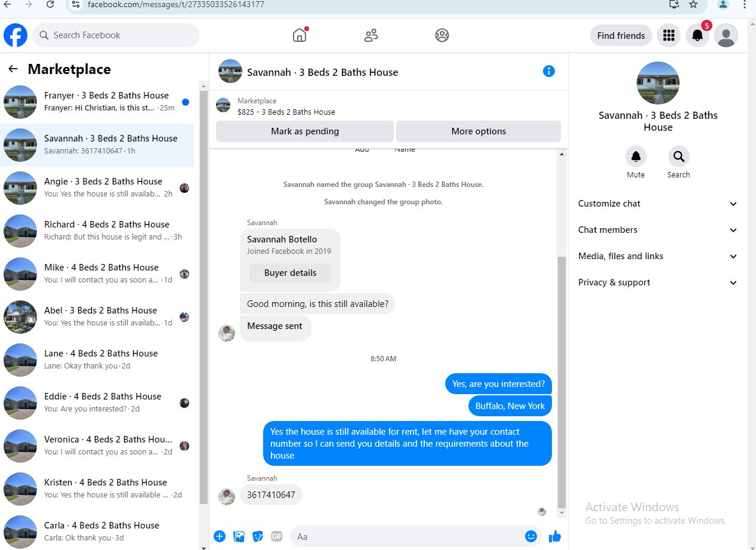Click the Search Facebook field
The height and width of the screenshot is (550, 756).
coord(116,35)
